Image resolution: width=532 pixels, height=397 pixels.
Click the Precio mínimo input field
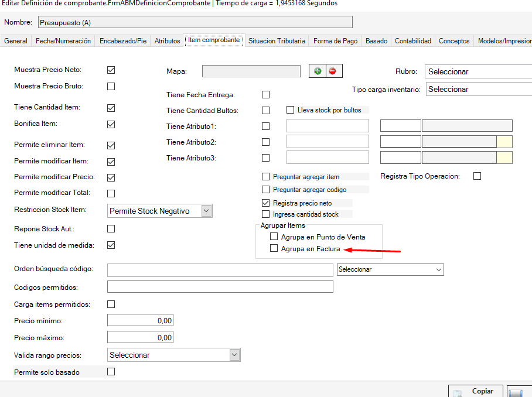141,321
